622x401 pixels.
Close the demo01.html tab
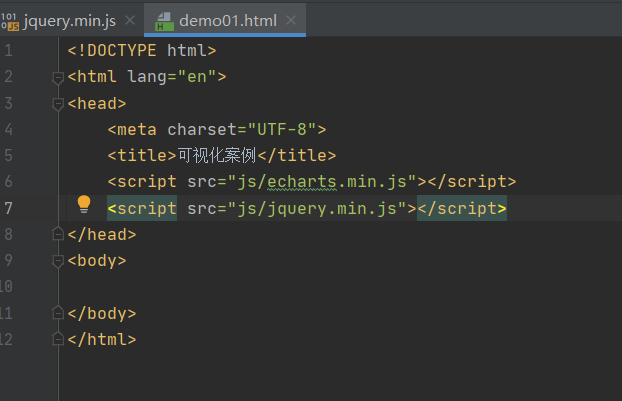tap(291, 20)
